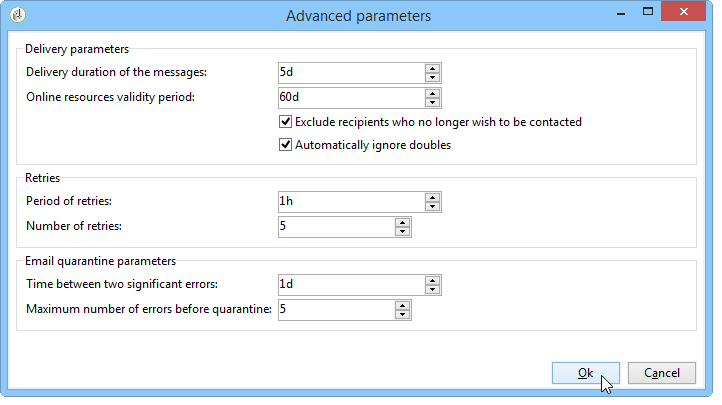Uncheck Exclude recipients who no longer wish contact

[286, 122]
